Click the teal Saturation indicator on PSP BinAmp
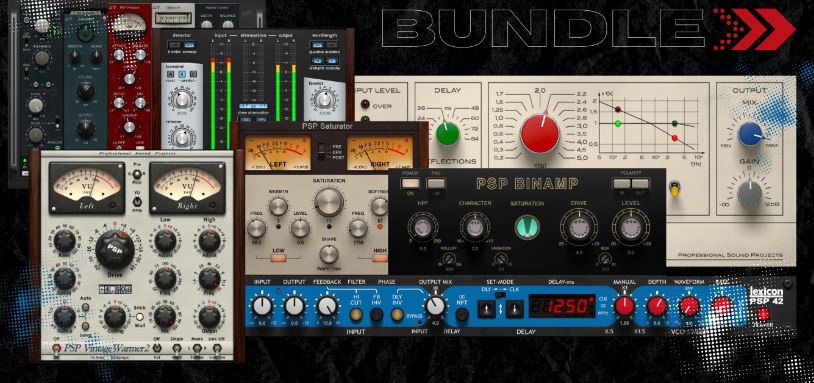The height and width of the screenshot is (383, 814). (x=527, y=226)
